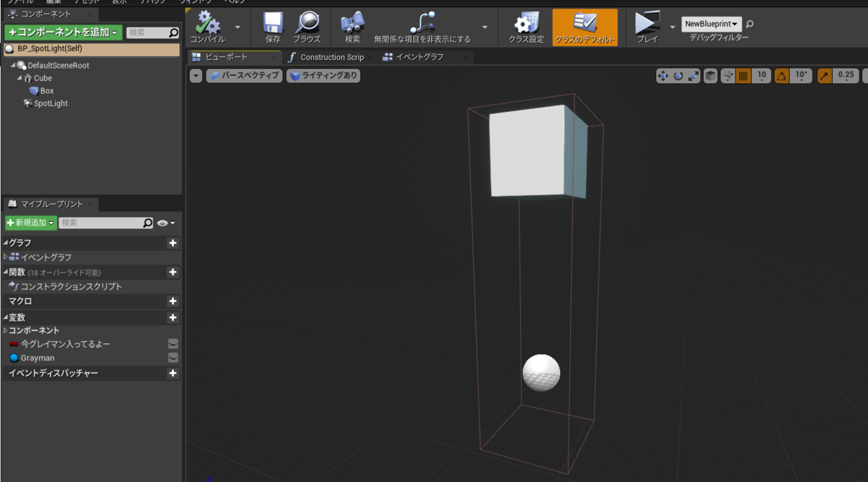Screen dimensions: 868x482
Task: Click the white sphere in viewport
Action: [541, 373]
